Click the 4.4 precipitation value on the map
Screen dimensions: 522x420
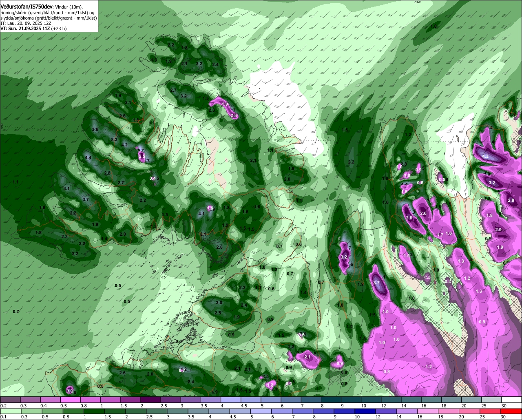click(x=88, y=158)
